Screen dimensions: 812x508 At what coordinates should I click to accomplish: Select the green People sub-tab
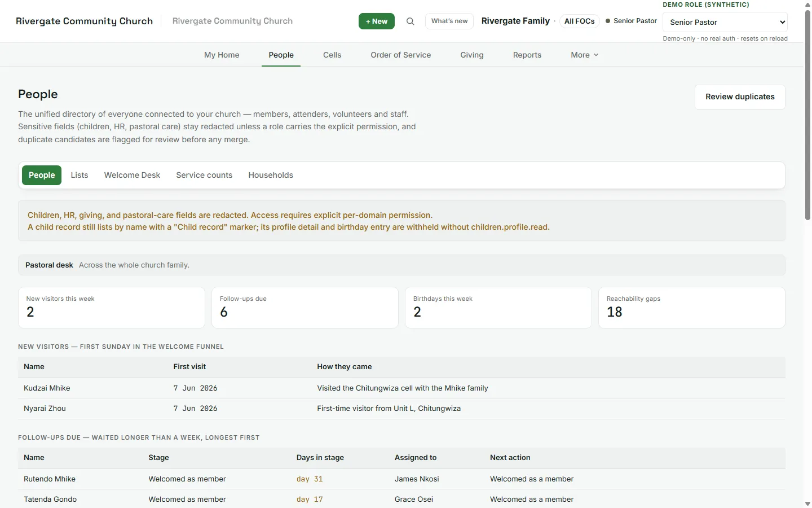42,175
